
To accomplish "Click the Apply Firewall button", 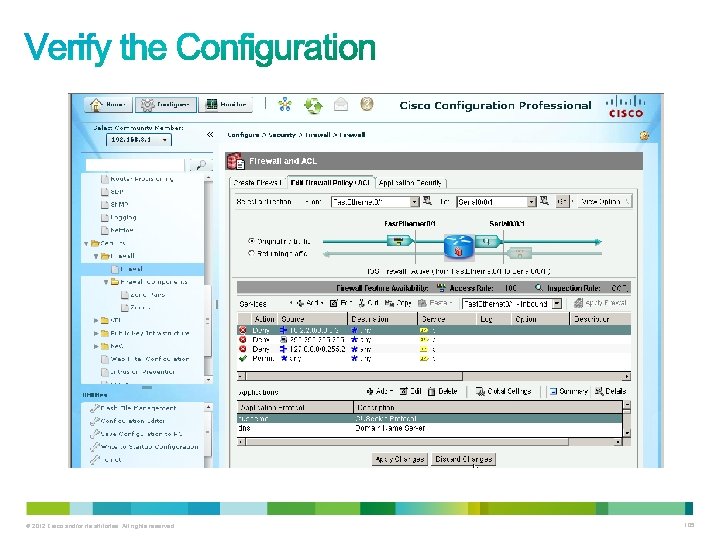I will point(600,303).
